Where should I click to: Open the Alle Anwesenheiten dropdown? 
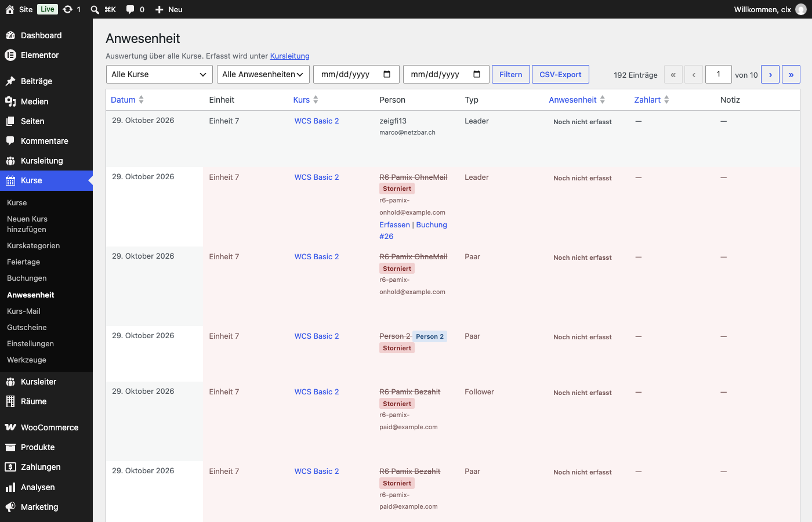point(263,74)
